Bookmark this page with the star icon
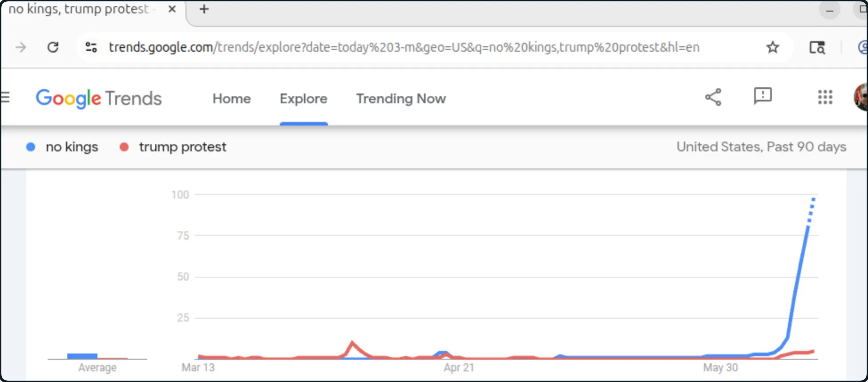This screenshot has width=868, height=382. 772,47
